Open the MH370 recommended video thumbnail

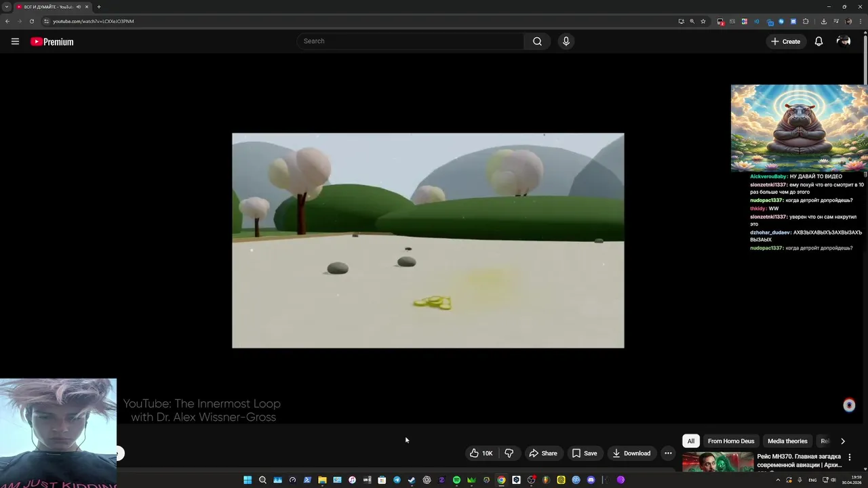coord(717,462)
